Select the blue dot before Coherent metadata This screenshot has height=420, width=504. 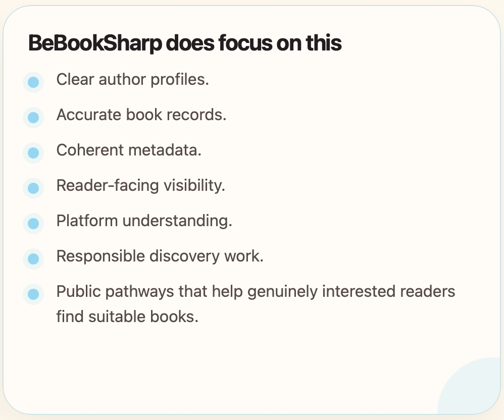pos(33,152)
